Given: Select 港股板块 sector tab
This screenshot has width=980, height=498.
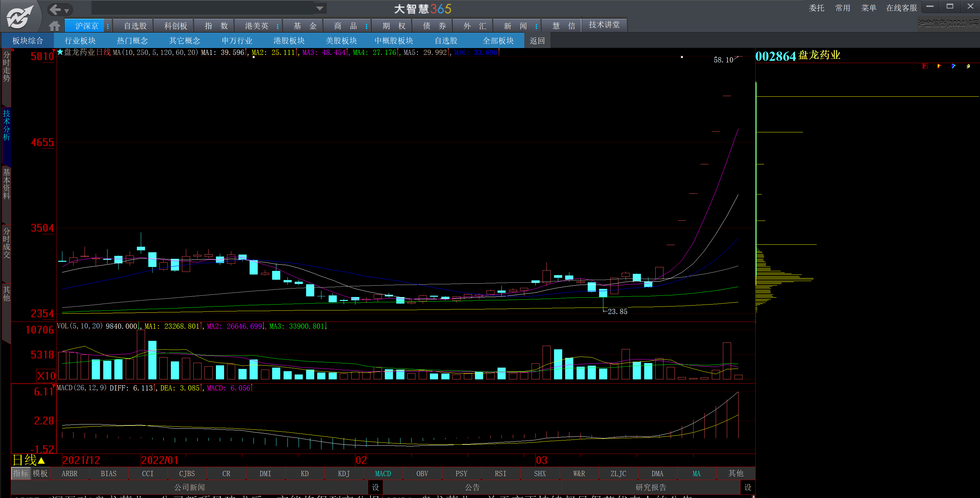Looking at the screenshot, I should (x=289, y=41).
